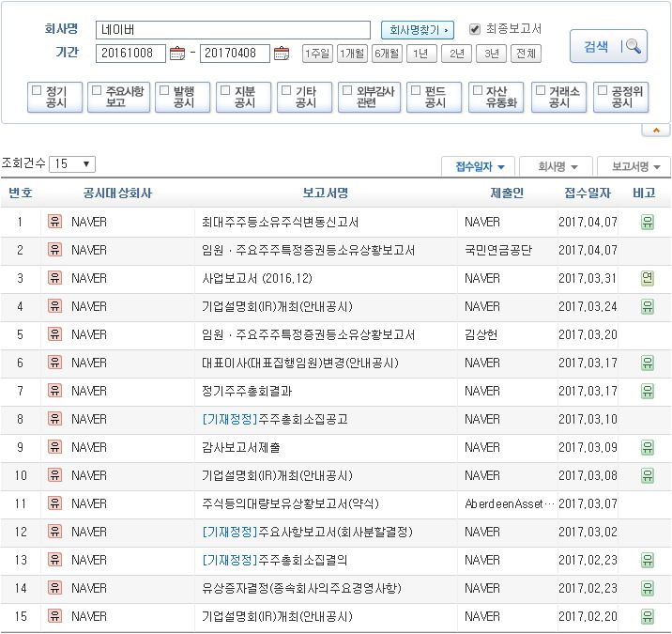
Task: Check the 외부감사관련 filter checkbox
Action: click(x=347, y=90)
